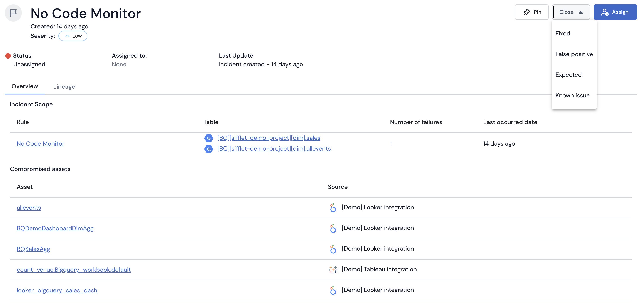Click the incident flag icon
Image resolution: width=644 pixels, height=308 pixels.
click(13, 13)
